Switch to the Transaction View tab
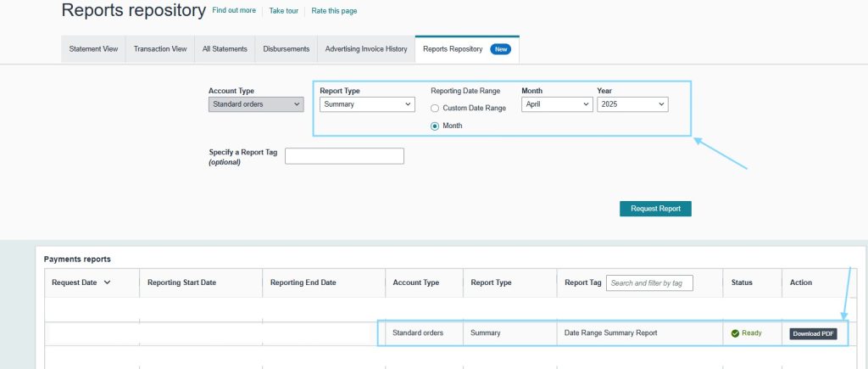The image size is (868, 369). 160,49
